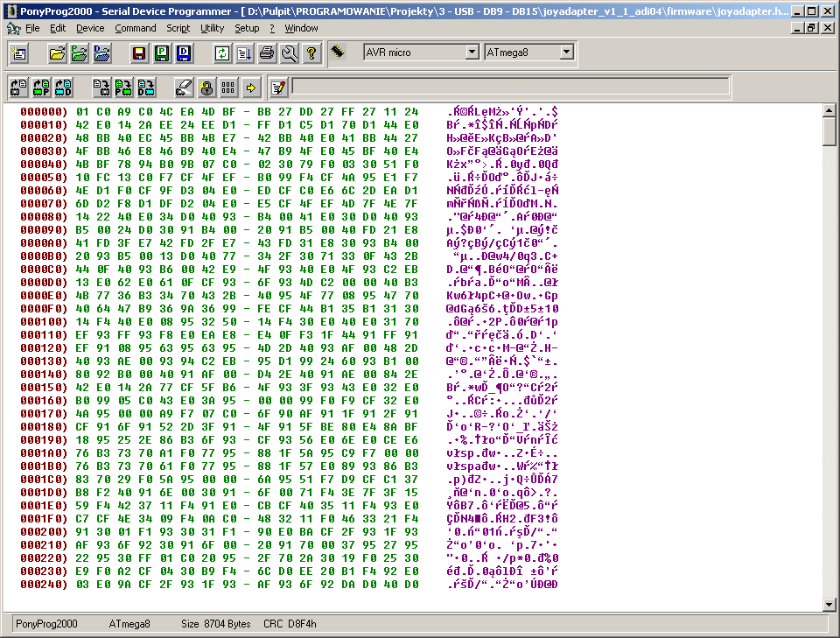Open the Command menu
Image resolution: width=840 pixels, height=638 pixels.
pos(136,28)
